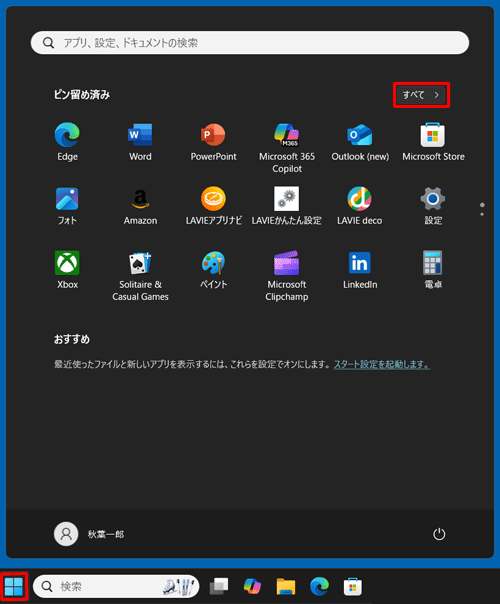Screen dimensions: 500x604
Task: Go to next pinned apps page dot
Action: click(x=482, y=214)
